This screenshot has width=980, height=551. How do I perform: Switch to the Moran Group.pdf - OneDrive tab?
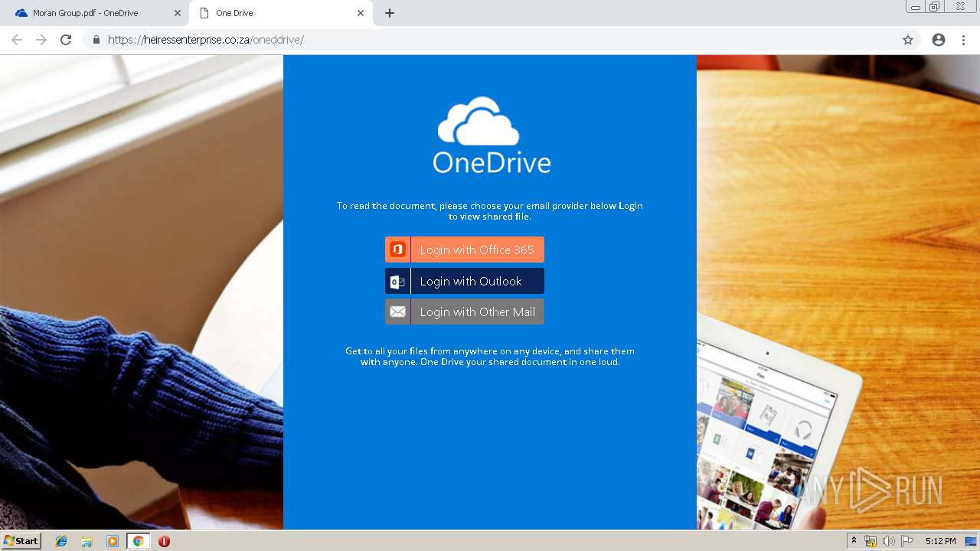click(96, 13)
